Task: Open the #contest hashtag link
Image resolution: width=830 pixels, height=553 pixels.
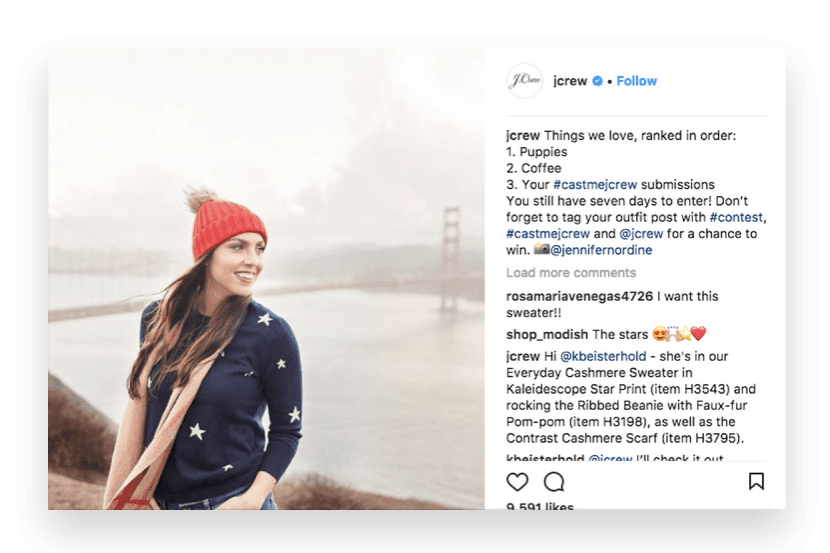Action: [736, 217]
